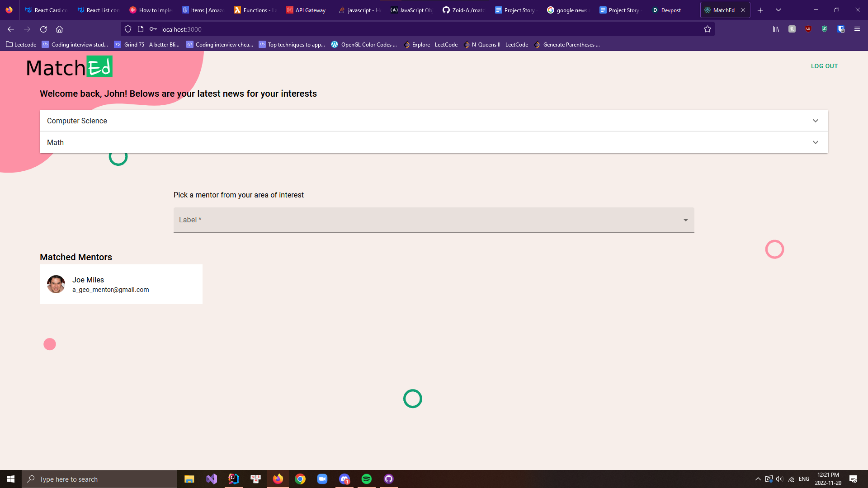The height and width of the screenshot is (488, 868).
Task: Open a new browser tab
Action: pos(760,10)
